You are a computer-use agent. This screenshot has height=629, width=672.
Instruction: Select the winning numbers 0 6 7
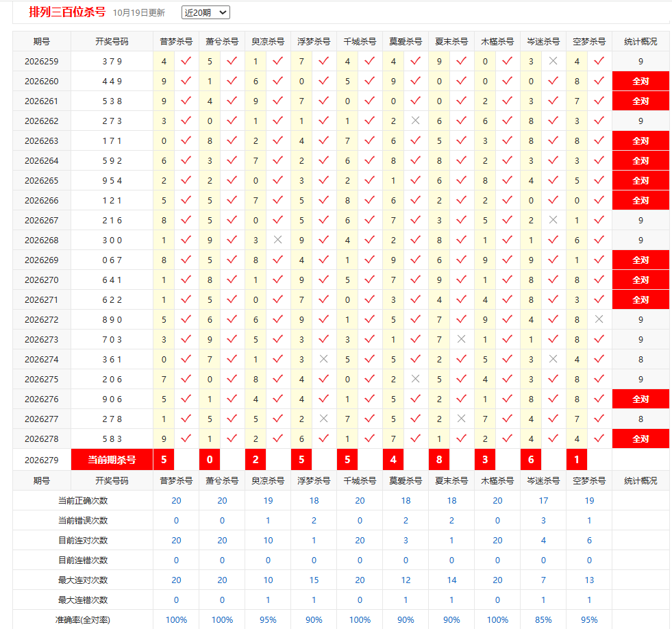click(112, 260)
